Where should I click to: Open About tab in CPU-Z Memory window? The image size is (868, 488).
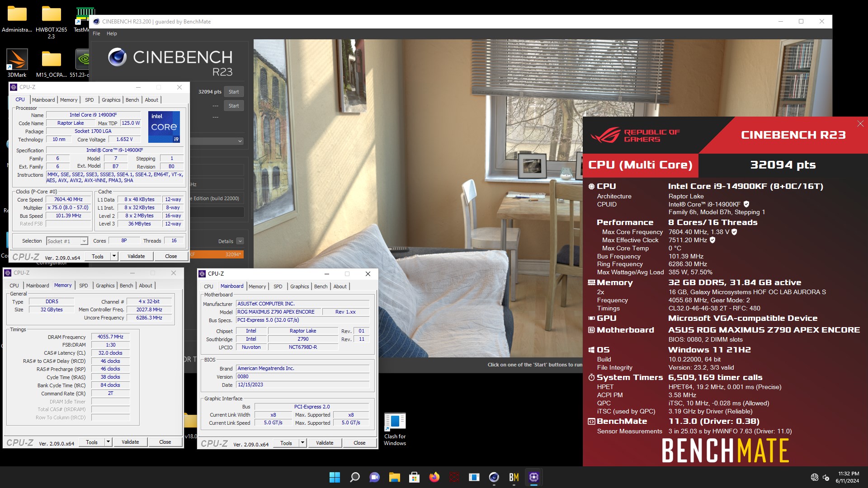point(146,286)
